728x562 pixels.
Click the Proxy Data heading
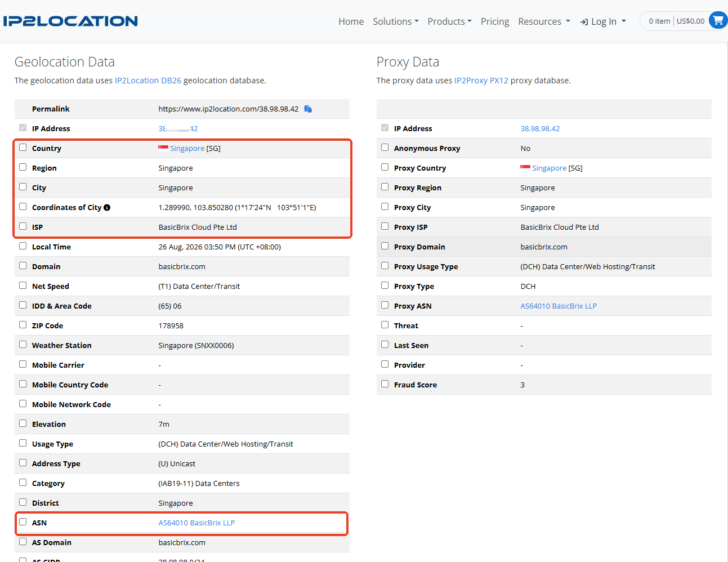click(x=408, y=61)
